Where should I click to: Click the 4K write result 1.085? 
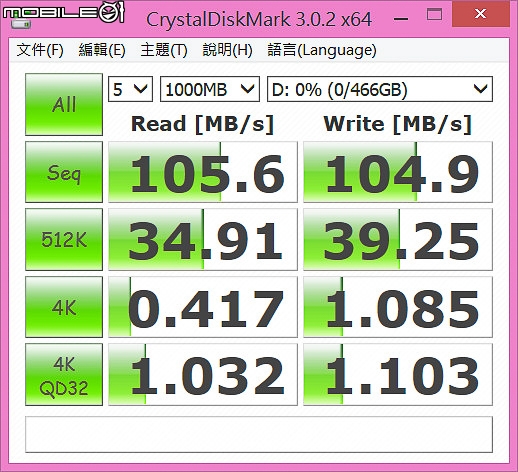398,307
